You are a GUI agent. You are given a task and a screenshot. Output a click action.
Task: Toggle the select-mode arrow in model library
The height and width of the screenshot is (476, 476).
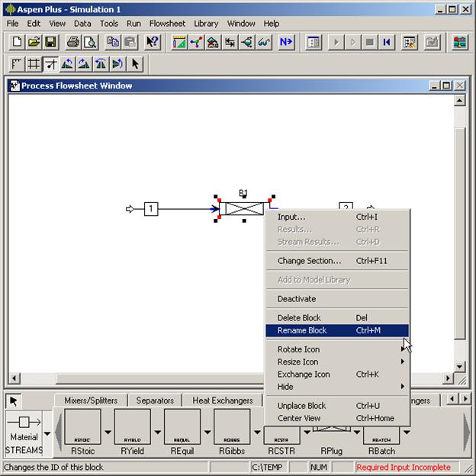pyautogui.click(x=14, y=400)
